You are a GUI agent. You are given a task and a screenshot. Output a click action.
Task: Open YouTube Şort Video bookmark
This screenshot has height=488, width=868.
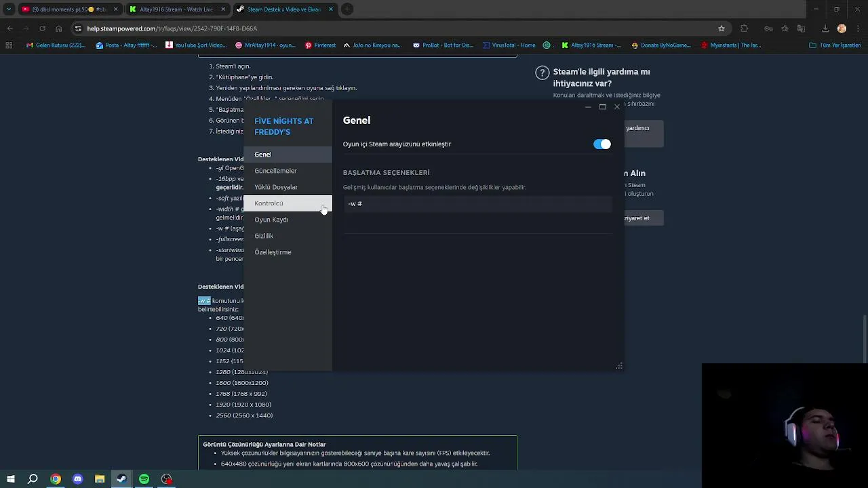[x=196, y=45]
